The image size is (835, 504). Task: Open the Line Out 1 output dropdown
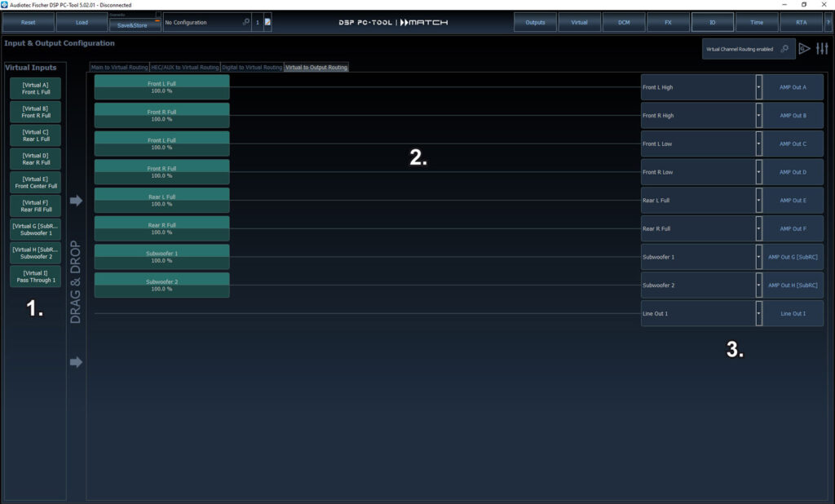758,313
